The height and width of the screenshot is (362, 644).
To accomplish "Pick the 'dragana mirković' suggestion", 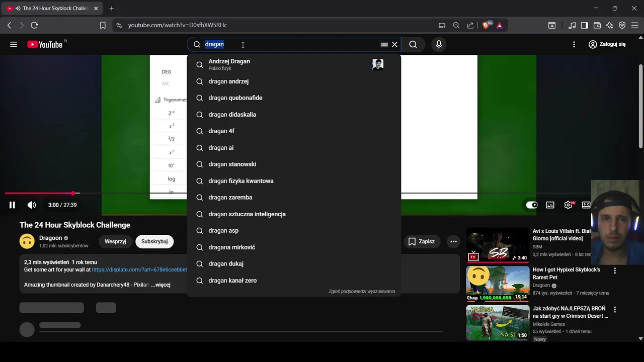I will tap(294, 247).
